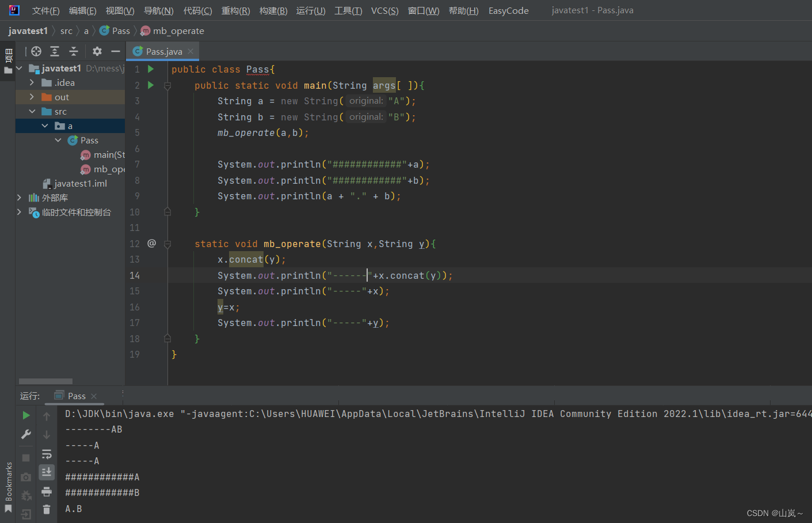Open the 导航(N) Navigate menu
Image resolution: width=812 pixels, height=523 pixels.
tap(158, 11)
